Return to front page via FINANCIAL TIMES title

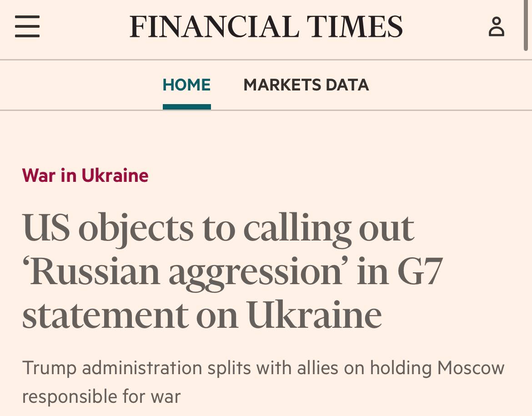(266, 26)
